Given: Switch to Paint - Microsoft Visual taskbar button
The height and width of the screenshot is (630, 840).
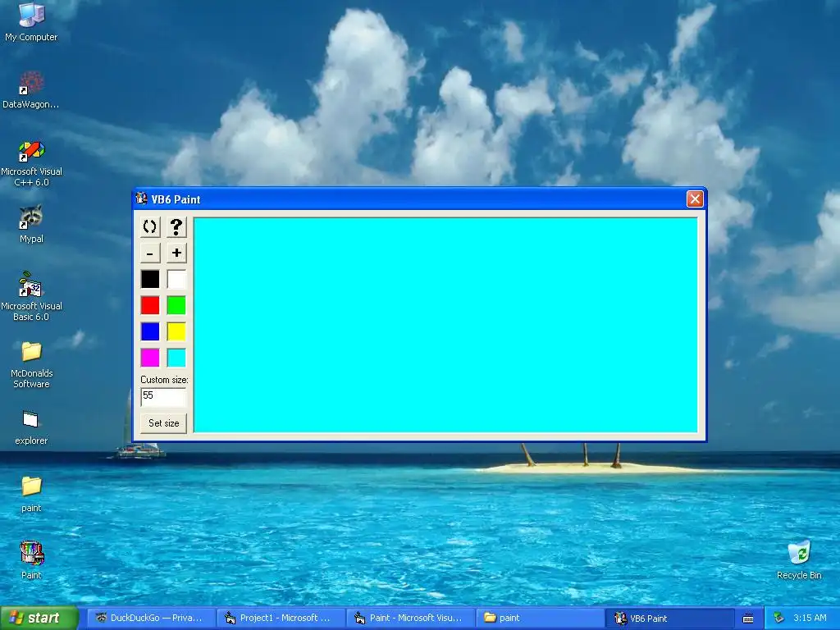Looking at the screenshot, I should click(x=410, y=618).
